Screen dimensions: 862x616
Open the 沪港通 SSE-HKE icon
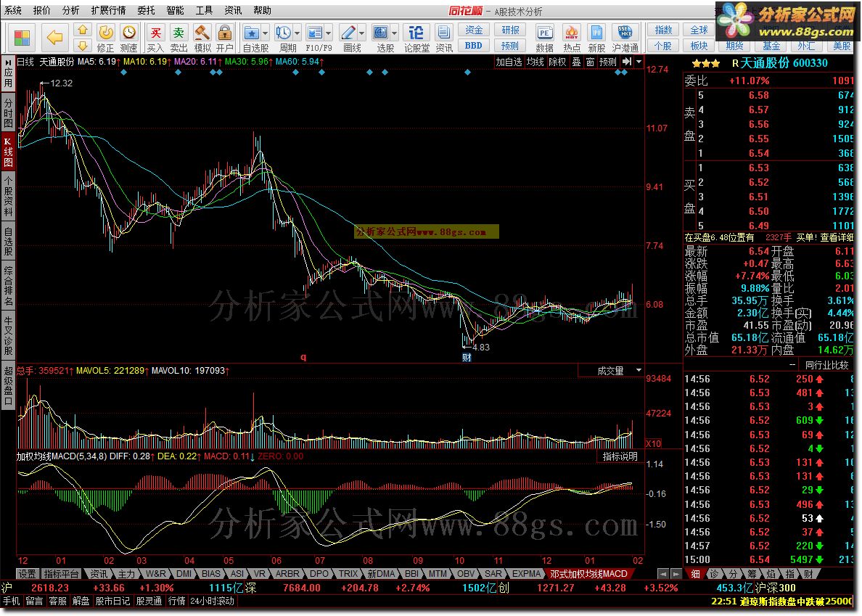(625, 33)
